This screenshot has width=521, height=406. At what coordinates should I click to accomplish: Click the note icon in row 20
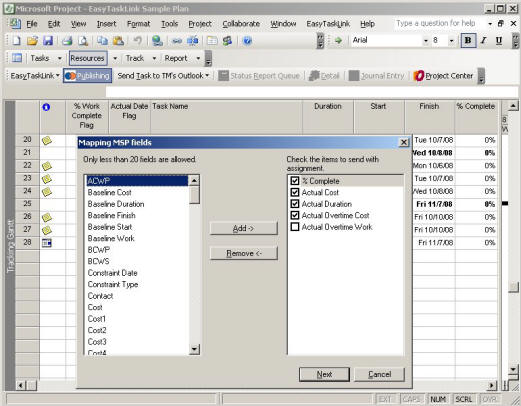(47, 140)
